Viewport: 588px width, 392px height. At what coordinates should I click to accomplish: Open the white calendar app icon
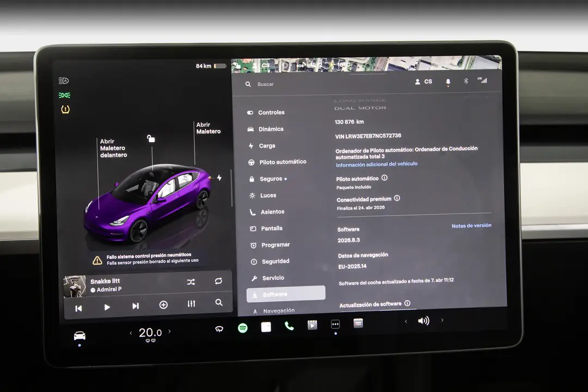tap(266, 327)
